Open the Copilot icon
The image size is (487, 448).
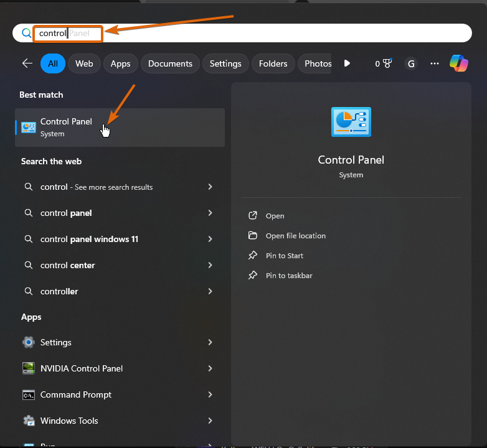coord(459,63)
